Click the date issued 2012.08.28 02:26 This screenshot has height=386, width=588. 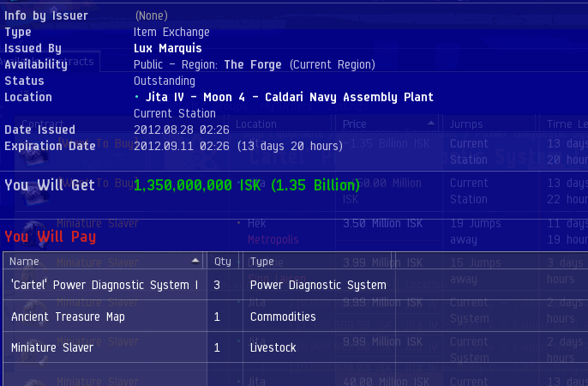(182, 130)
